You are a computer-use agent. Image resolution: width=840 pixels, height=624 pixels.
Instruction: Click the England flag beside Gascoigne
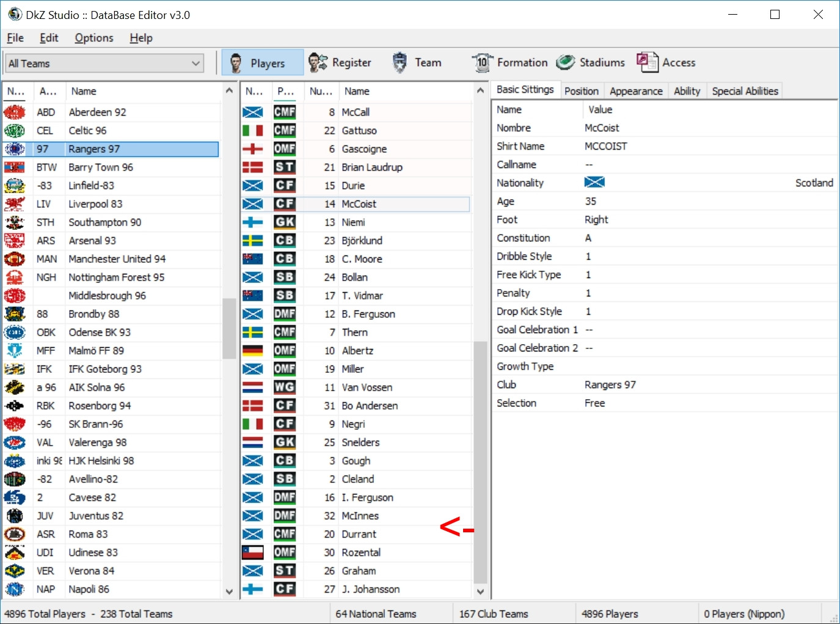pos(252,149)
